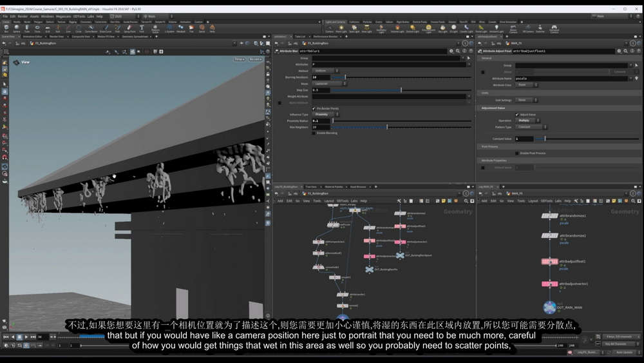Select the Null shelf tool
Image resolution: width=644 pixels, height=363 pixels.
[58, 28]
